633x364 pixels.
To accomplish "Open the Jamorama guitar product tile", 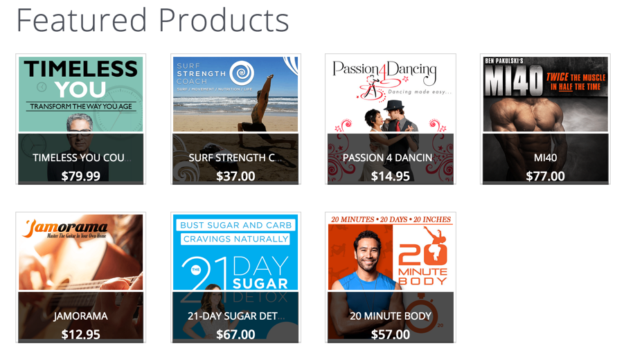I will (81, 277).
